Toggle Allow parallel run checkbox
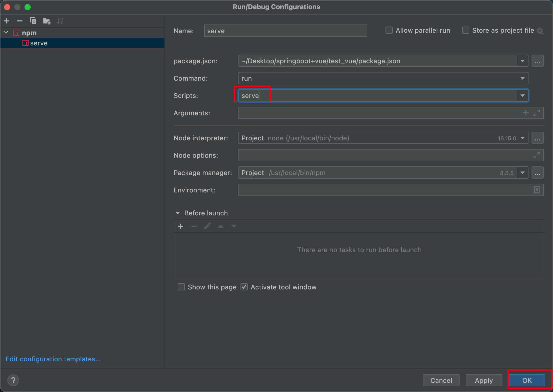 coord(389,30)
